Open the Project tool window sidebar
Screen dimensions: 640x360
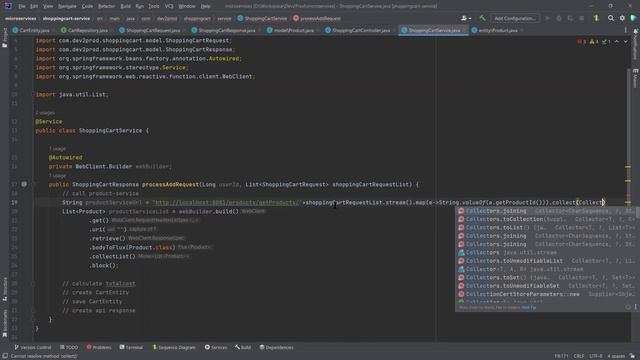click(4, 38)
